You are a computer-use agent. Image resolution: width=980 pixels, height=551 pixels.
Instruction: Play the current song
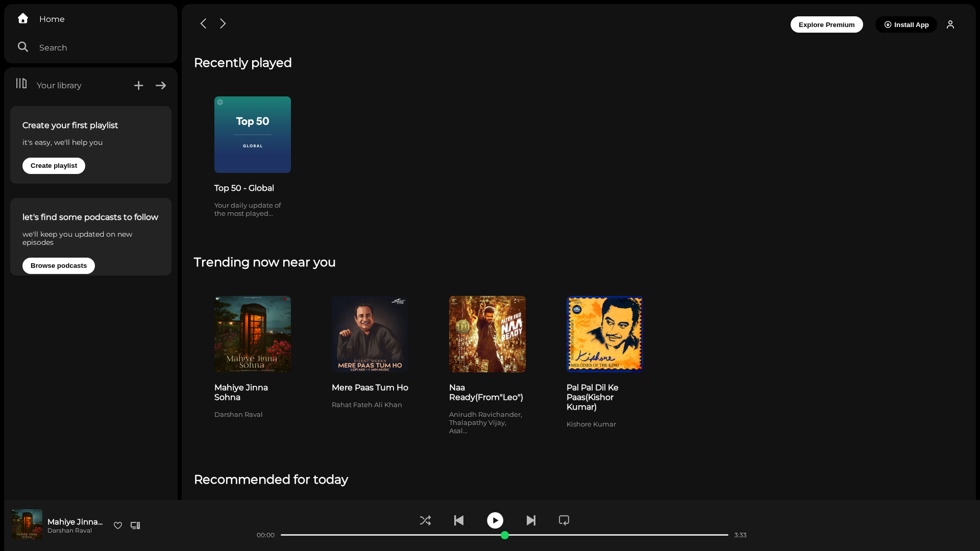pos(495,520)
